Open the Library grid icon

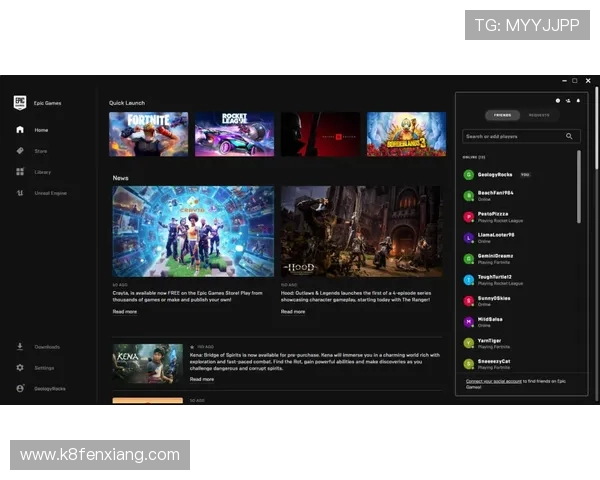pos(20,172)
